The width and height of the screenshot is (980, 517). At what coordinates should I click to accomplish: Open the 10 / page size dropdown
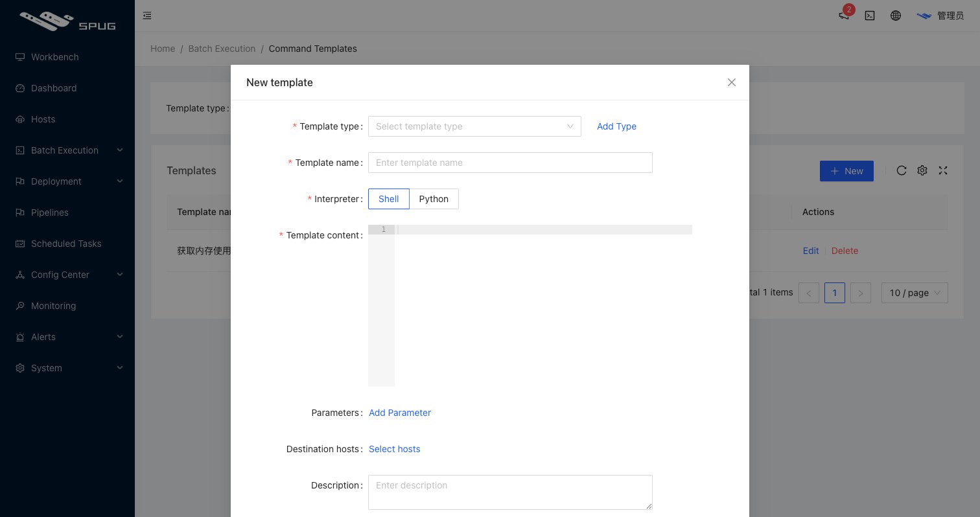(x=915, y=293)
